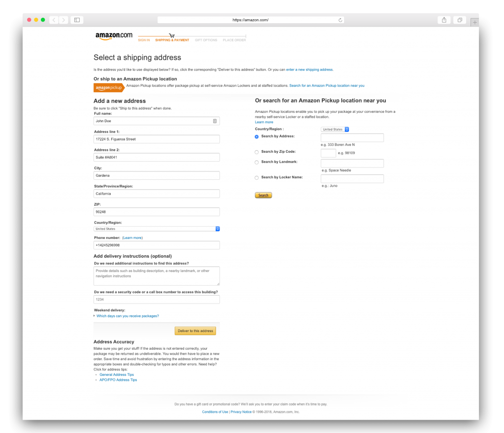Viewport: 504px width, 433px height.
Task: Open enter a new shipping address link
Action: click(309, 69)
